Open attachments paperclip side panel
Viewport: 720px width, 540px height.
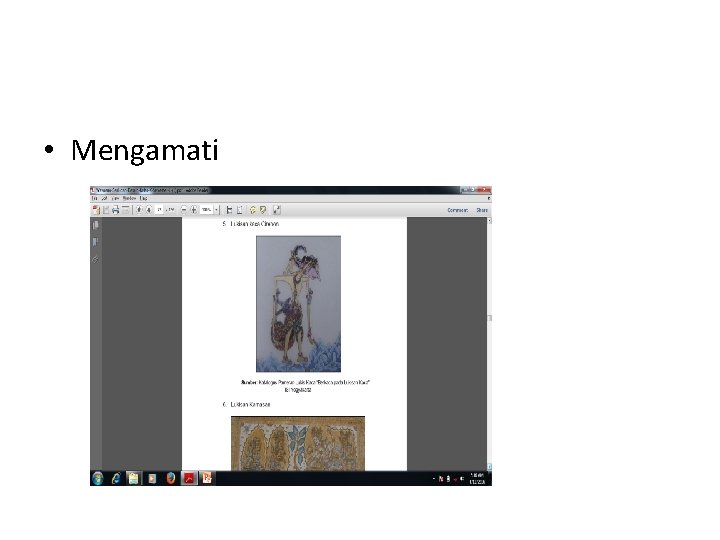pos(96,259)
